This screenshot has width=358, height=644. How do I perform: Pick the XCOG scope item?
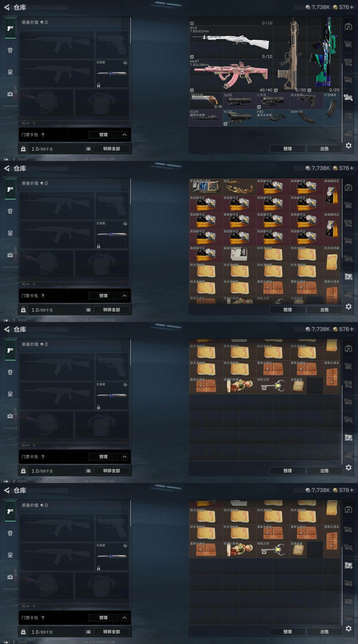tap(239, 117)
